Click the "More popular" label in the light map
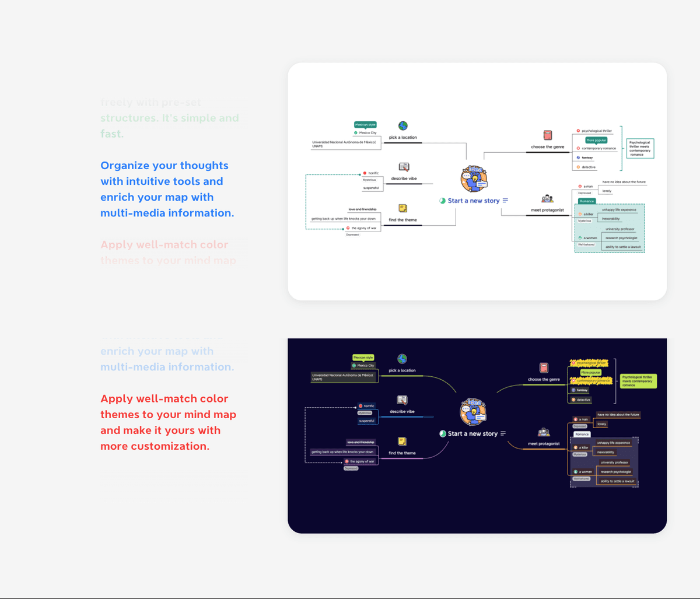700x599 pixels. pos(596,140)
